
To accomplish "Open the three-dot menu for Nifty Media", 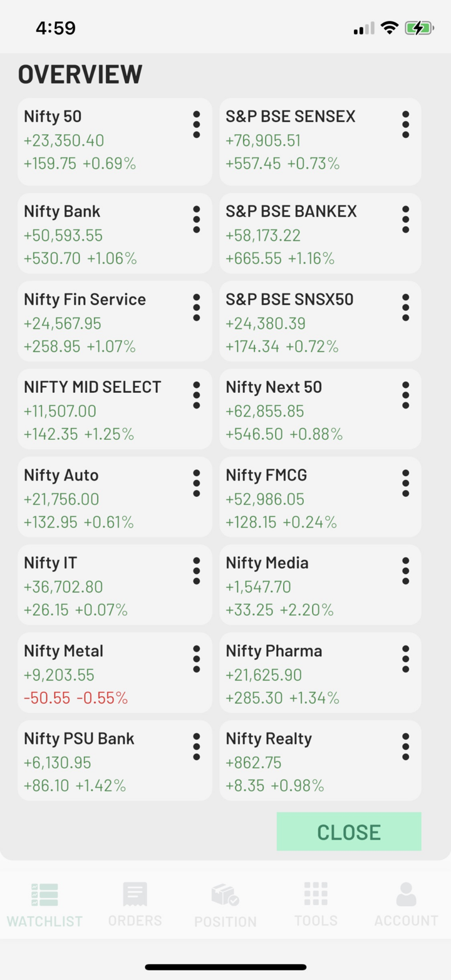I will click(405, 571).
